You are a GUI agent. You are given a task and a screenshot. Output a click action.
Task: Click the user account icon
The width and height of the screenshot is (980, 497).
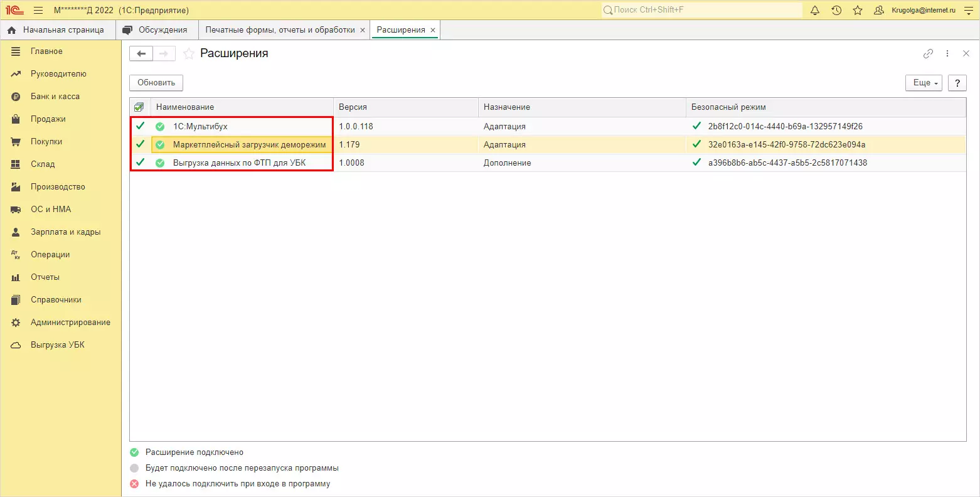pos(879,10)
